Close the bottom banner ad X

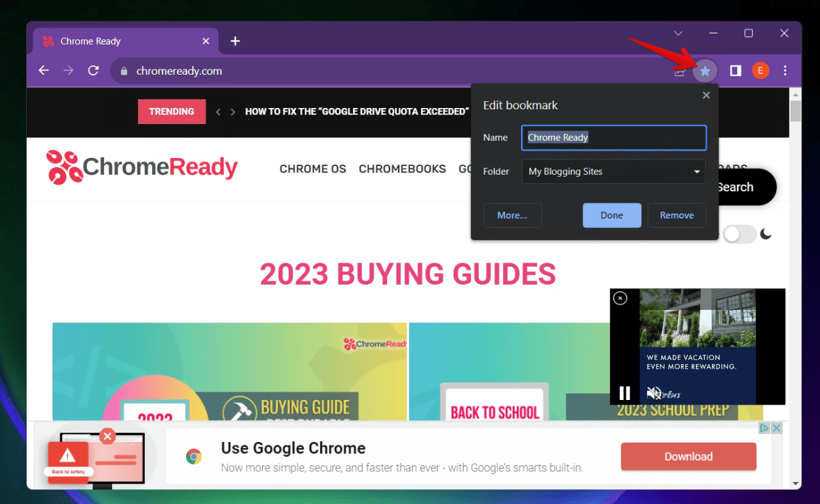[x=777, y=428]
